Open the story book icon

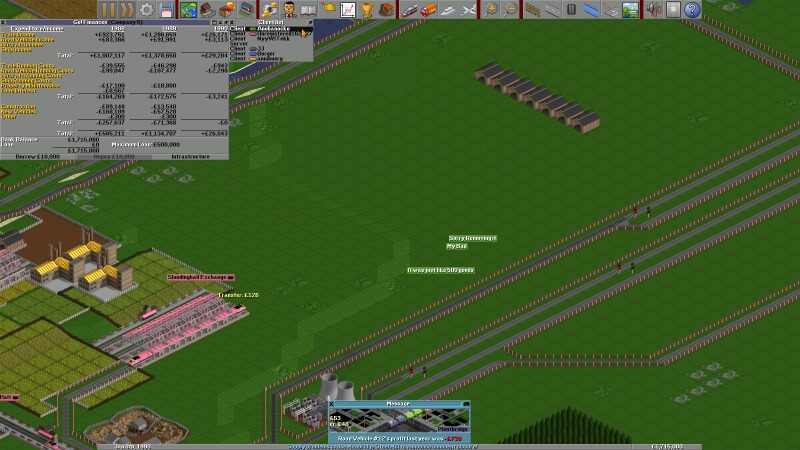308,9
